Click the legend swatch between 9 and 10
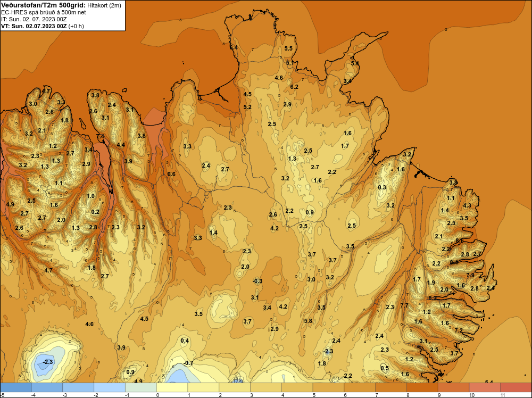 pyautogui.click(x=454, y=387)
